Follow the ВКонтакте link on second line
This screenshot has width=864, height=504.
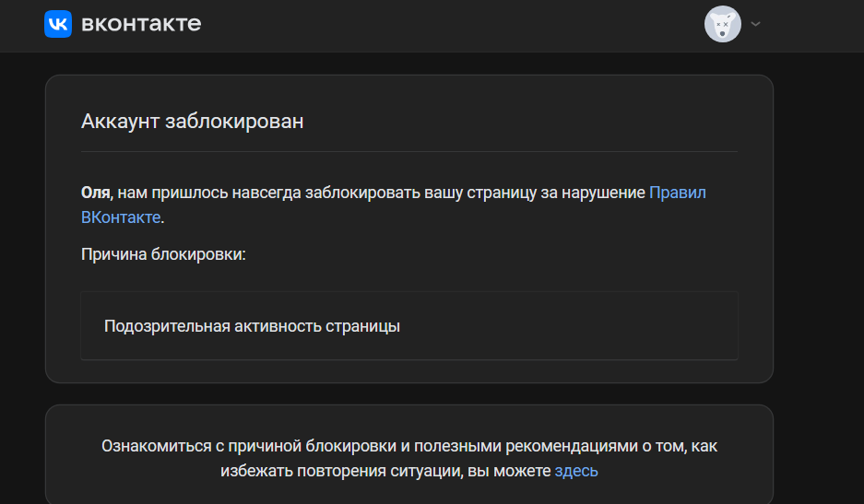coord(121,217)
